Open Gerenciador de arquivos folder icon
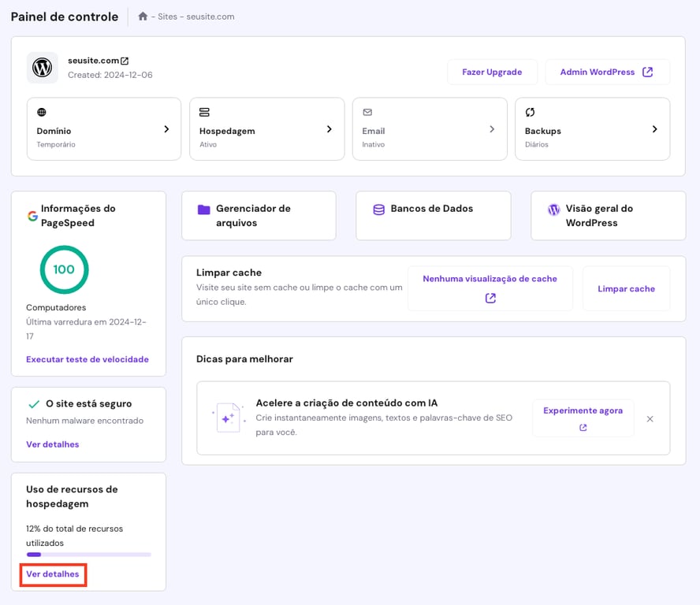Viewport: 700px width, 605px height. pyautogui.click(x=203, y=210)
